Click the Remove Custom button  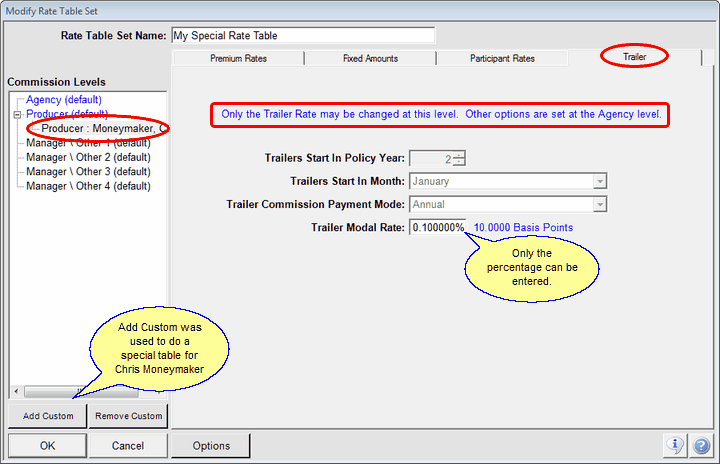coord(127,416)
